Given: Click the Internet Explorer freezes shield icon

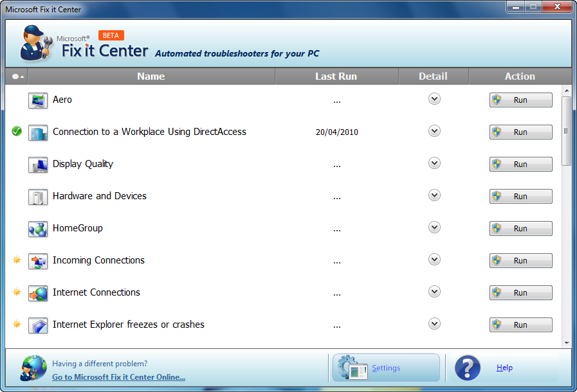Looking at the screenshot, I should (x=38, y=325).
